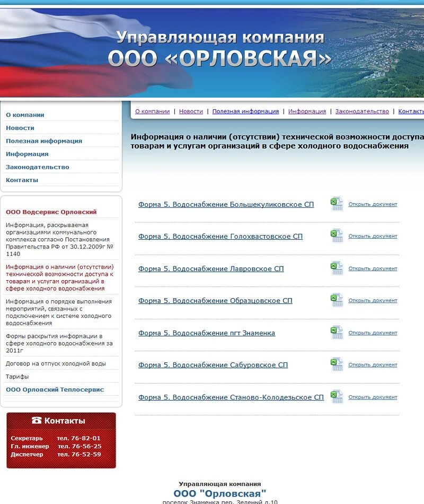Click Excel icon for Голохвастовское СП row
Viewport: 424px width, 504px height.
click(337, 236)
